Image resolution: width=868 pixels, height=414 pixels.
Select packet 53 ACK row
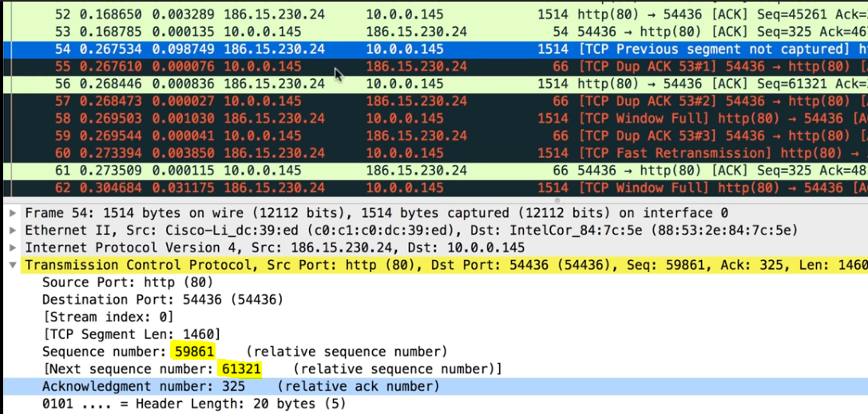coord(436,32)
